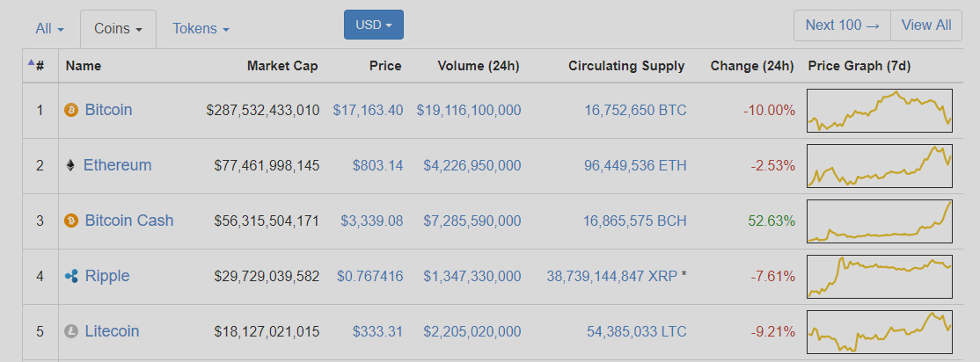Image resolution: width=980 pixels, height=362 pixels.
Task: Open the All dropdown tab
Action: 50,29
